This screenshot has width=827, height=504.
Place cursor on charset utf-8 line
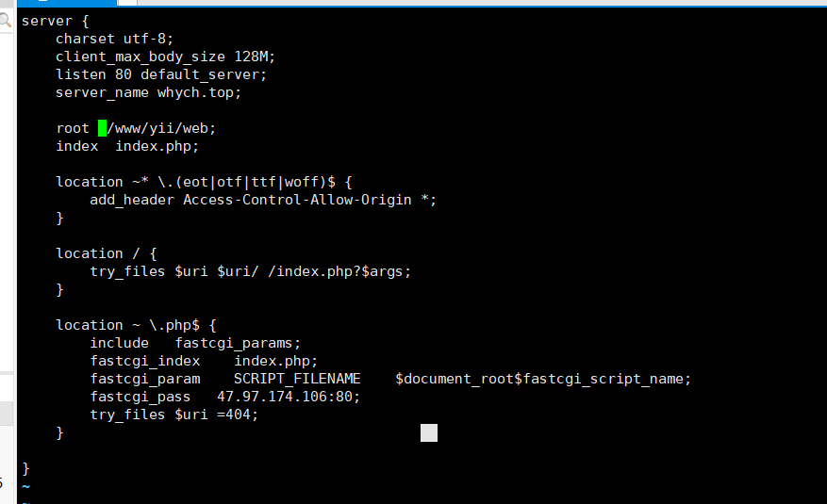point(114,39)
